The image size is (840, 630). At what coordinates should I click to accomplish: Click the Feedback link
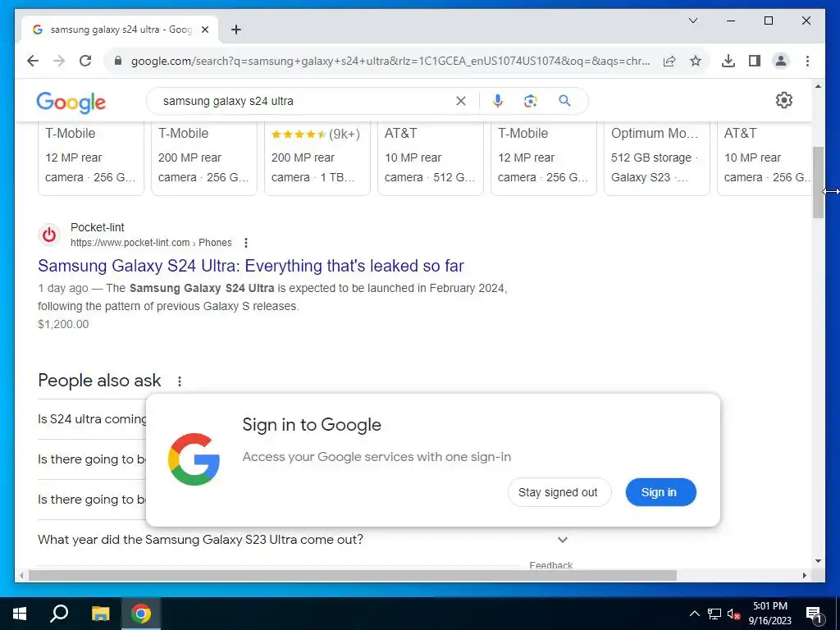click(550, 564)
